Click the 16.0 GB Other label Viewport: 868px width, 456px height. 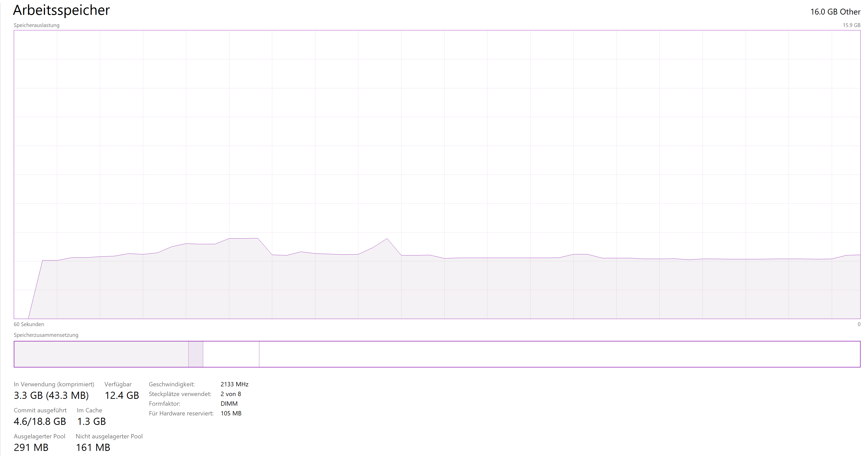tap(835, 12)
